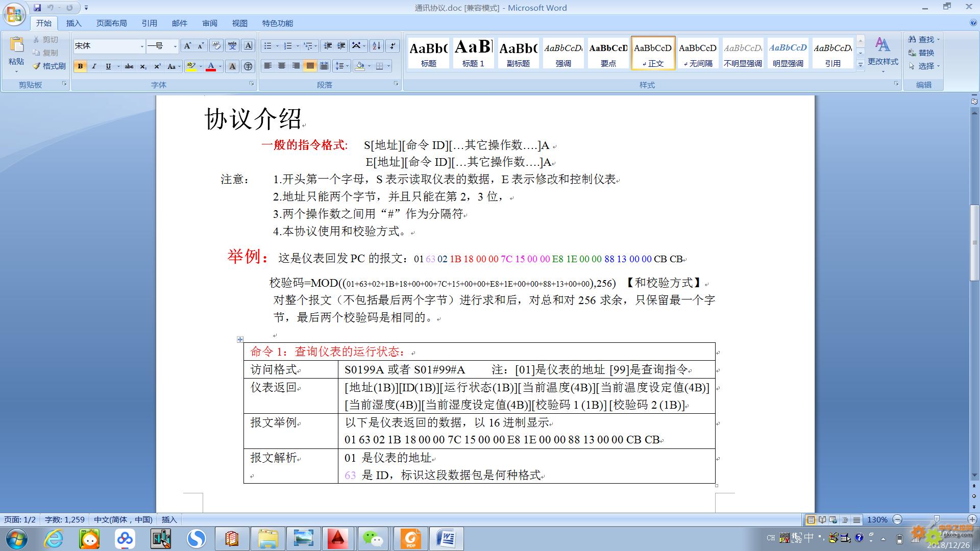Align text right
The width and height of the screenshot is (980, 551).
(x=296, y=66)
